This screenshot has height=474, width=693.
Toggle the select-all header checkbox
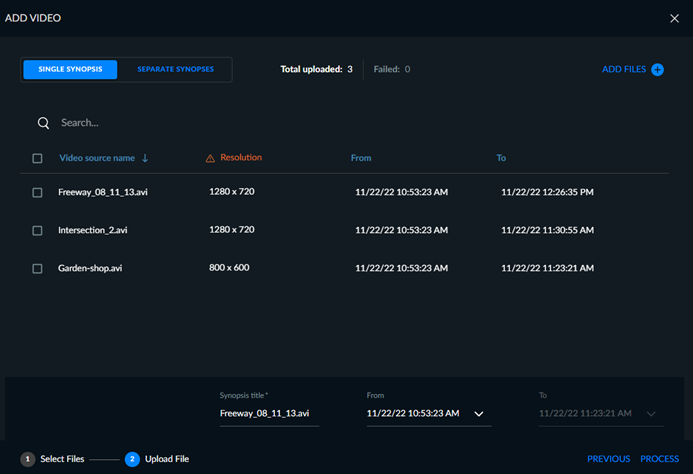coord(38,158)
